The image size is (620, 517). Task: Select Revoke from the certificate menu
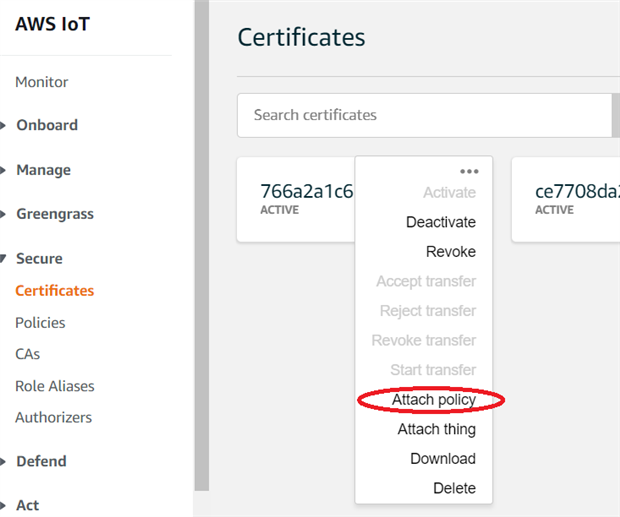(450, 252)
